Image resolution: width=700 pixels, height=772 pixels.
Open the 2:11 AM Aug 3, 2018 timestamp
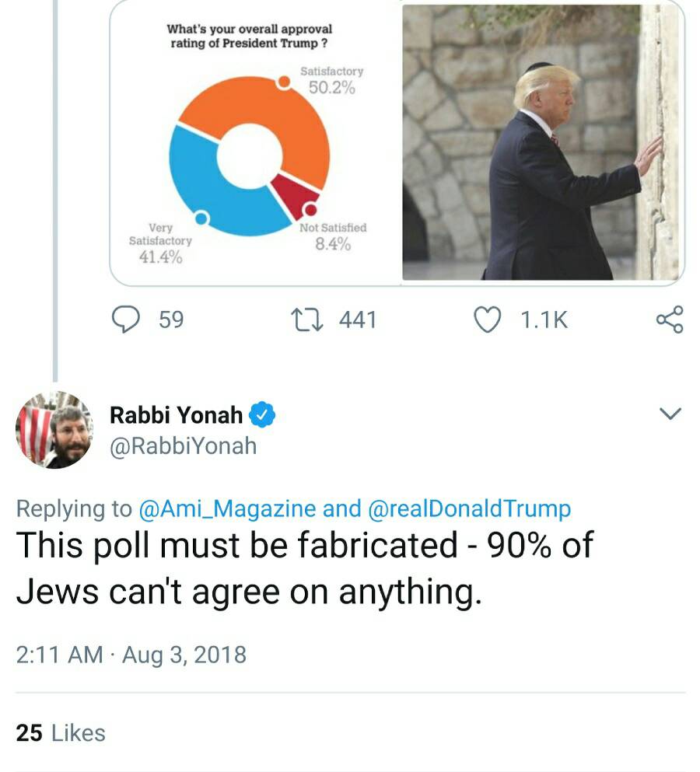(x=131, y=655)
